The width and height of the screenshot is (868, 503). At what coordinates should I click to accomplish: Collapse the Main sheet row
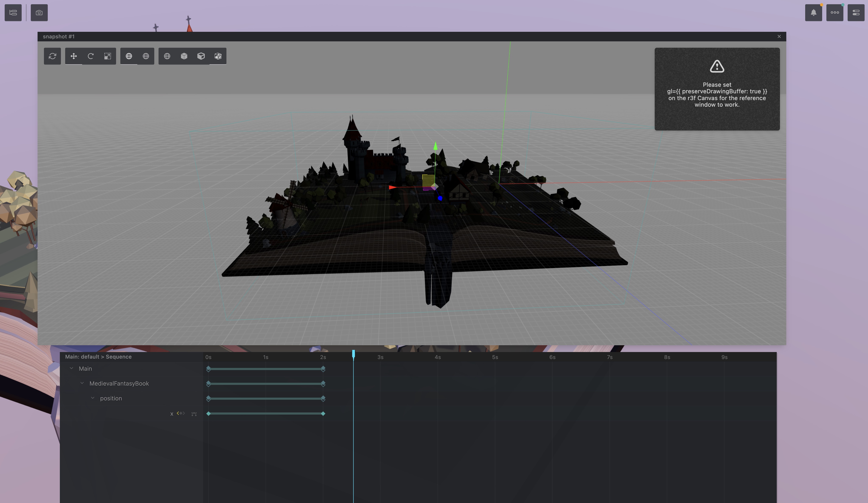pos(71,368)
